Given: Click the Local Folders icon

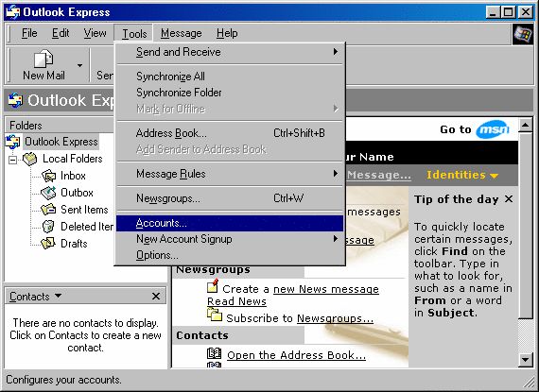Looking at the screenshot, I should pos(30,159).
